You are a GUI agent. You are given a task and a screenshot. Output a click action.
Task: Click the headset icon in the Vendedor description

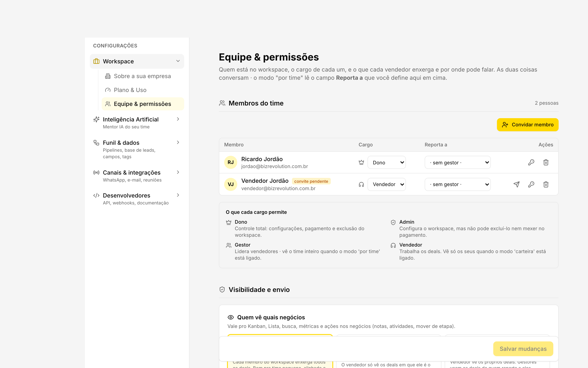point(393,245)
